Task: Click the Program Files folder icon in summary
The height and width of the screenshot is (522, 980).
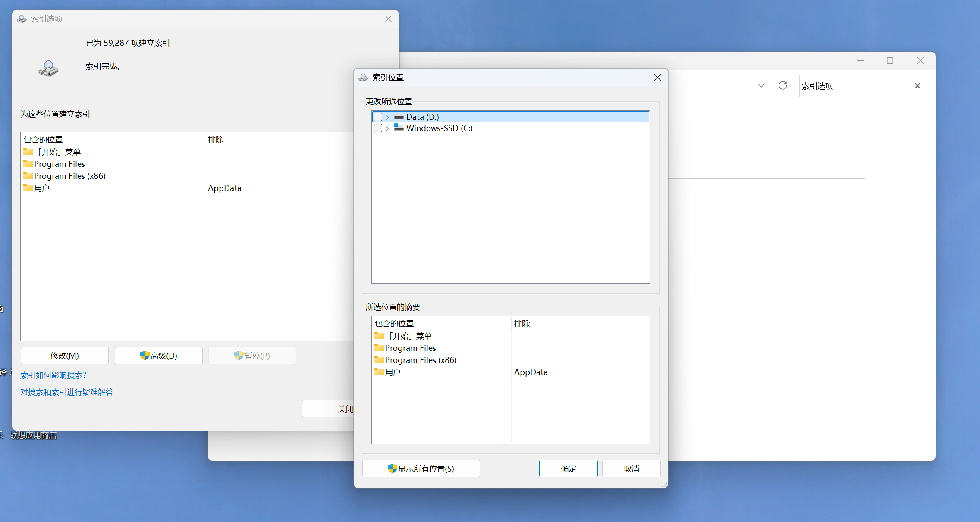Action: 379,348
